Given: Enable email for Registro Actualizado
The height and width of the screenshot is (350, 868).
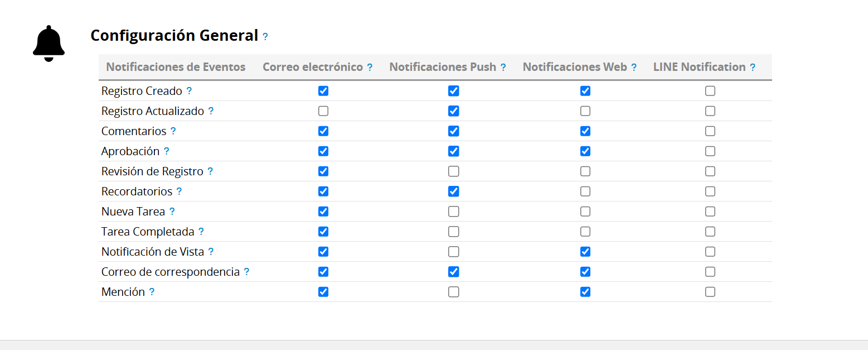Looking at the screenshot, I should click(x=323, y=111).
